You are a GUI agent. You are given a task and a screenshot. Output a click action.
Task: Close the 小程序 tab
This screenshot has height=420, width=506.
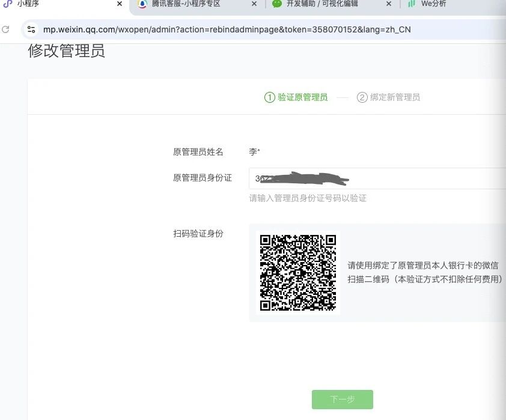pyautogui.click(x=120, y=4)
